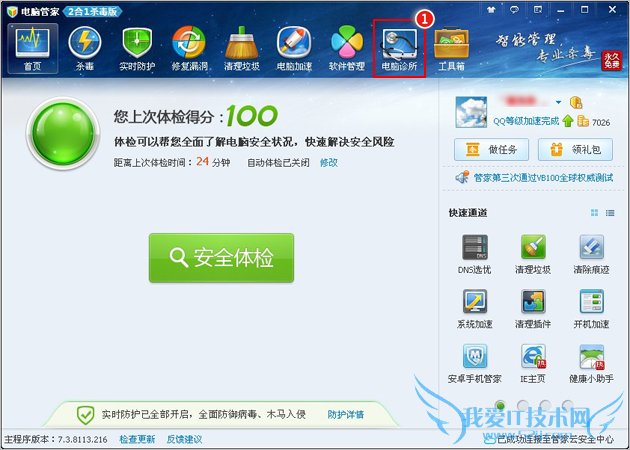630x450 pixels.
Task: Open the 杀毒 antivirus lightning icon
Action: 84,49
